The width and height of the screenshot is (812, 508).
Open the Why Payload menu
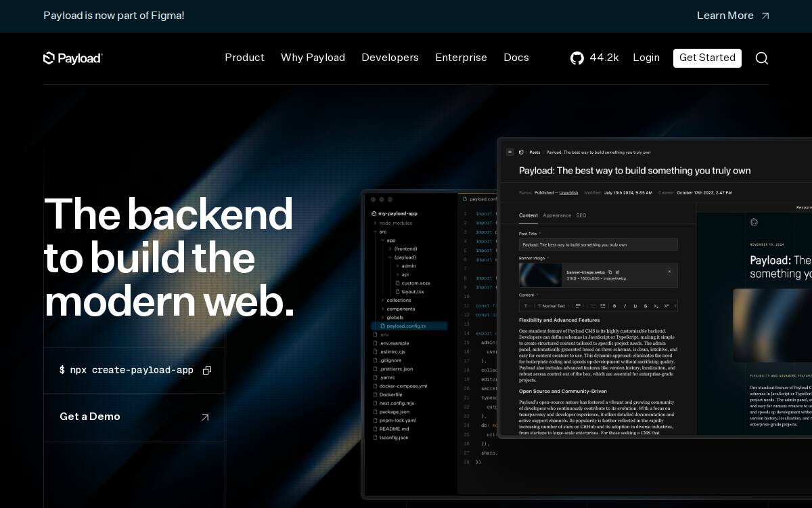pyautogui.click(x=313, y=58)
